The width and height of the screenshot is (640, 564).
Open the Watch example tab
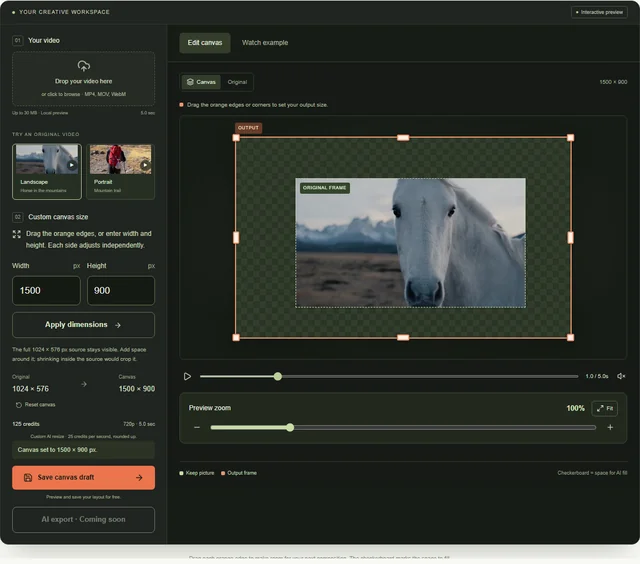tap(265, 43)
